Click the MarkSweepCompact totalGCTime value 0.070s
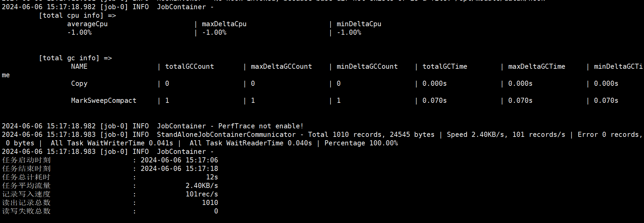644x223 pixels. coord(434,100)
